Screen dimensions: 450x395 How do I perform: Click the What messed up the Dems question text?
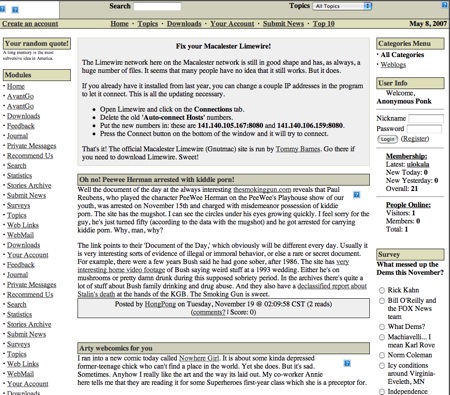tap(410, 268)
